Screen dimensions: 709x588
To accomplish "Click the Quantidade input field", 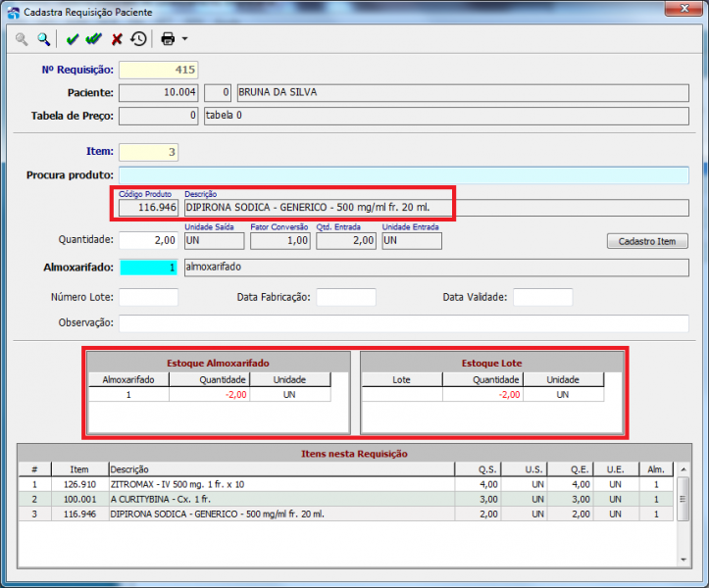I will (x=148, y=240).
